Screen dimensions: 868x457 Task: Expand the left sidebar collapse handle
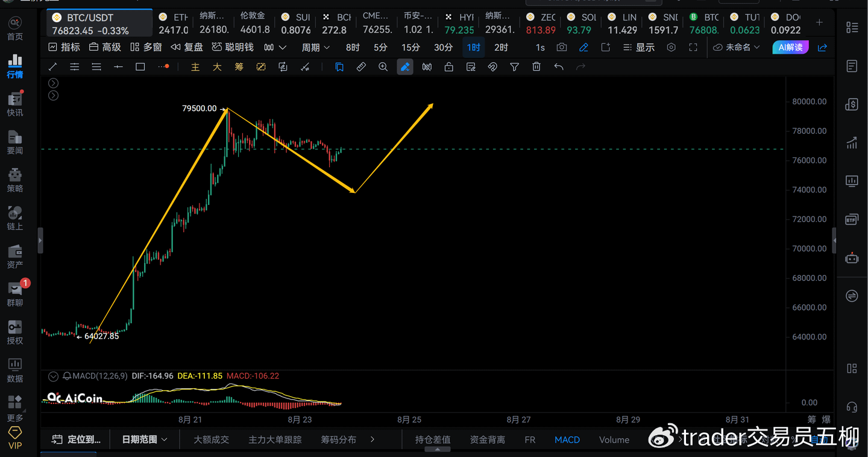point(40,241)
